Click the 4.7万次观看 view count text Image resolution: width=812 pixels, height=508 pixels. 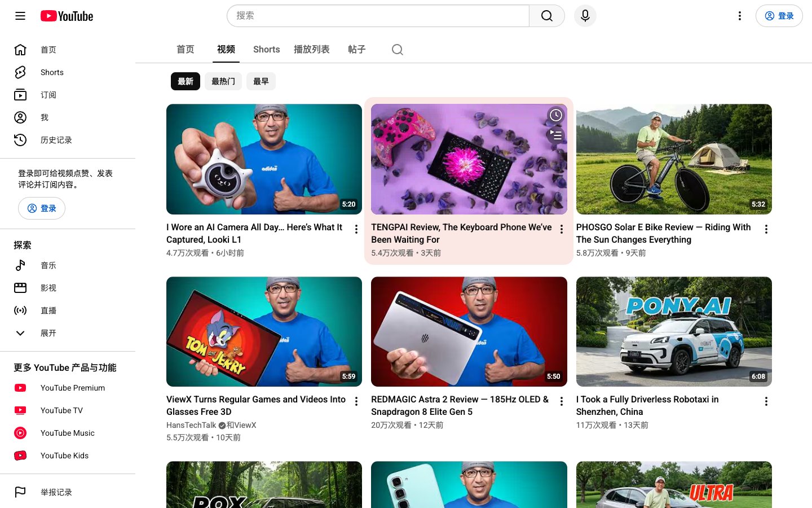187,253
